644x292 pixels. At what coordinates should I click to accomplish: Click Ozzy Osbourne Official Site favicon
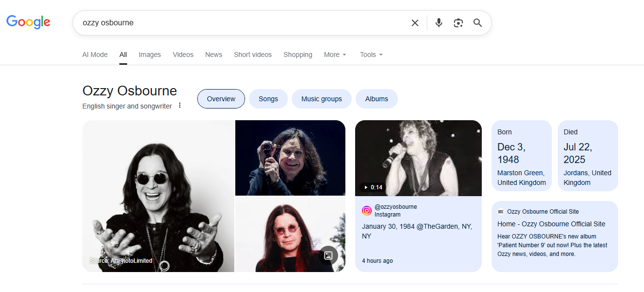coord(501,212)
